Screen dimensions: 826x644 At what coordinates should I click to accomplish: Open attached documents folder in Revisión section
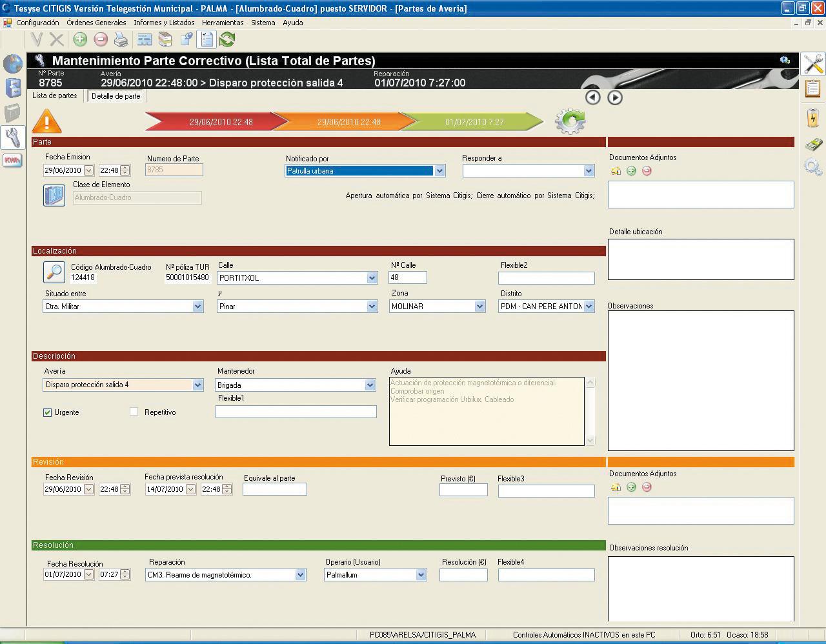coord(616,487)
